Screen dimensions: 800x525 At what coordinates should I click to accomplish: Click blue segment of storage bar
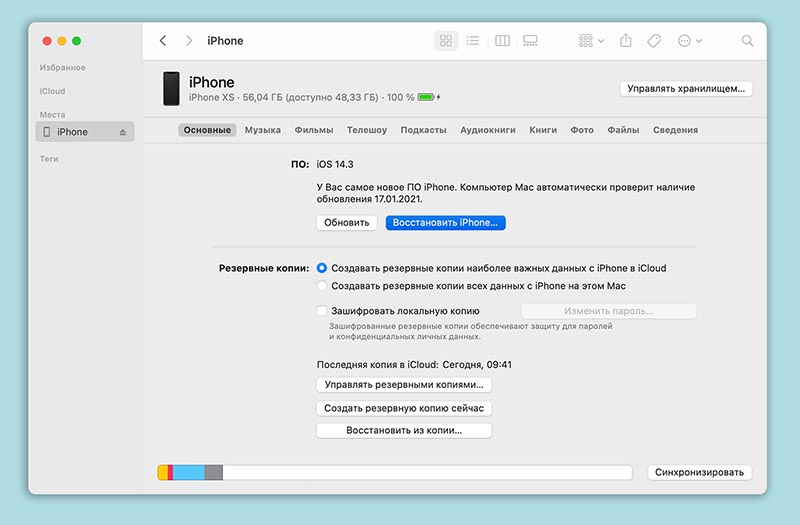[x=189, y=472]
